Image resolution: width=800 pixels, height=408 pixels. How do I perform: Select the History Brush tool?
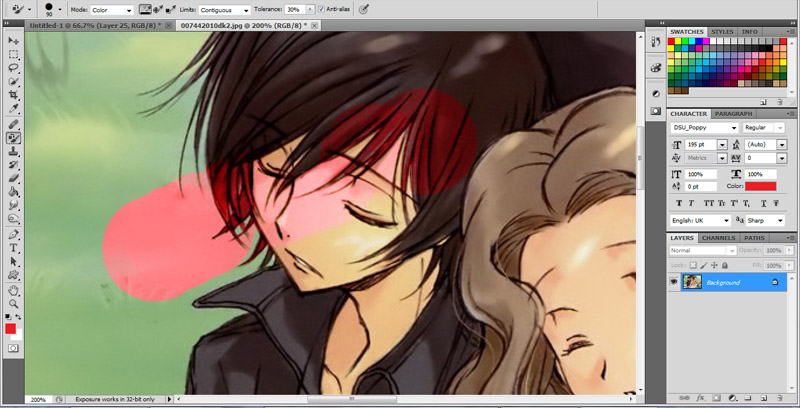point(13,165)
